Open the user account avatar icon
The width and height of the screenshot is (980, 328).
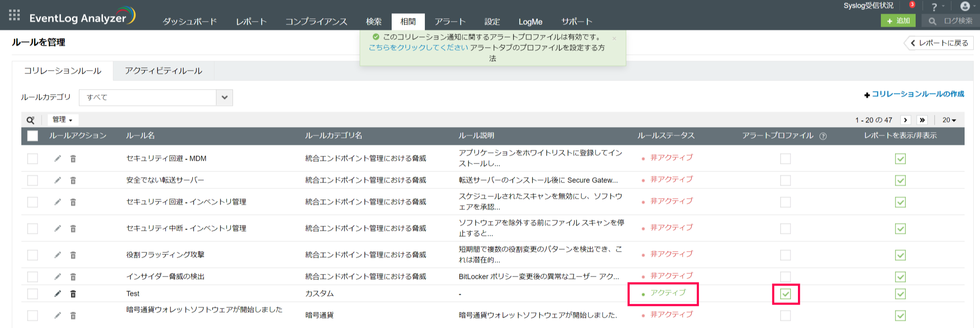click(965, 6)
